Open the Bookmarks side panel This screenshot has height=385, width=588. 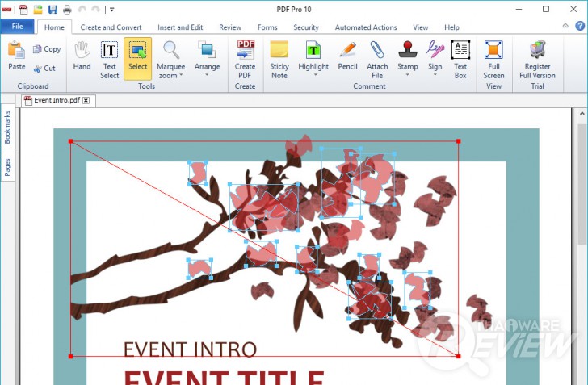click(7, 127)
